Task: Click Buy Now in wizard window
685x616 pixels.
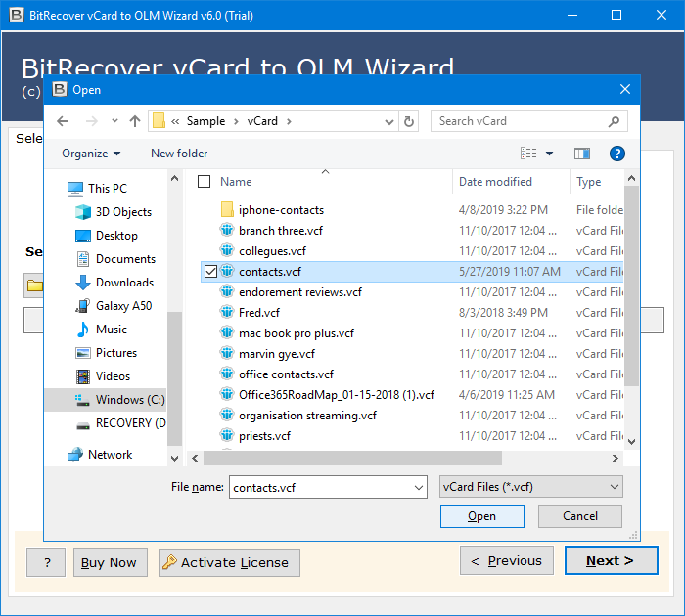Action: pos(110,562)
